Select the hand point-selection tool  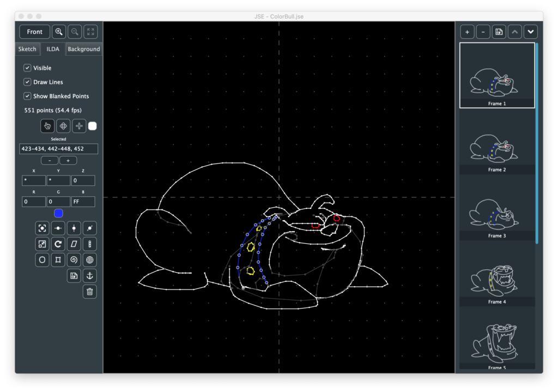pos(47,126)
